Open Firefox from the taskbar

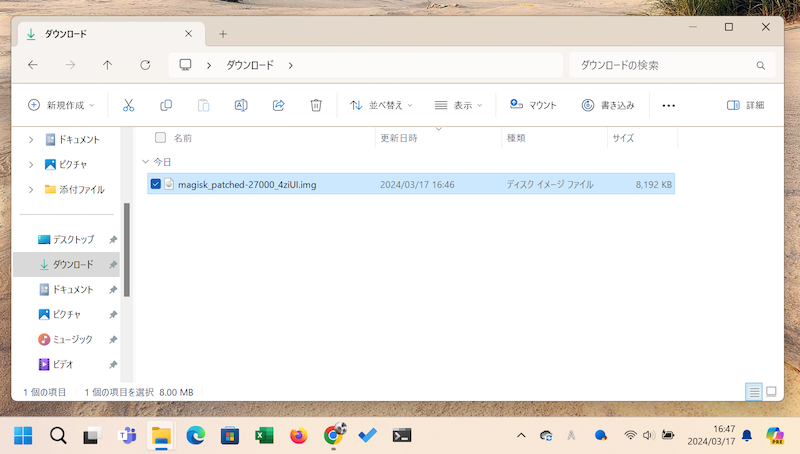[298, 435]
